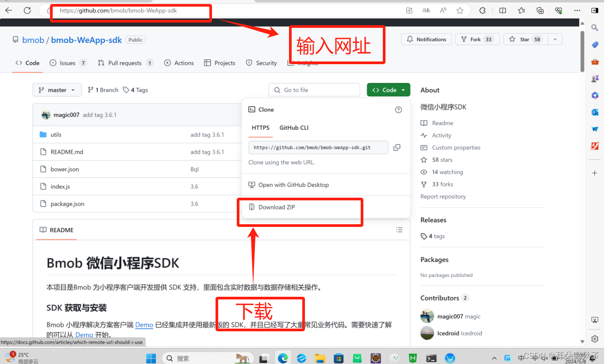Click the browser address bar URL
605x364 pixels.
(x=118, y=10)
